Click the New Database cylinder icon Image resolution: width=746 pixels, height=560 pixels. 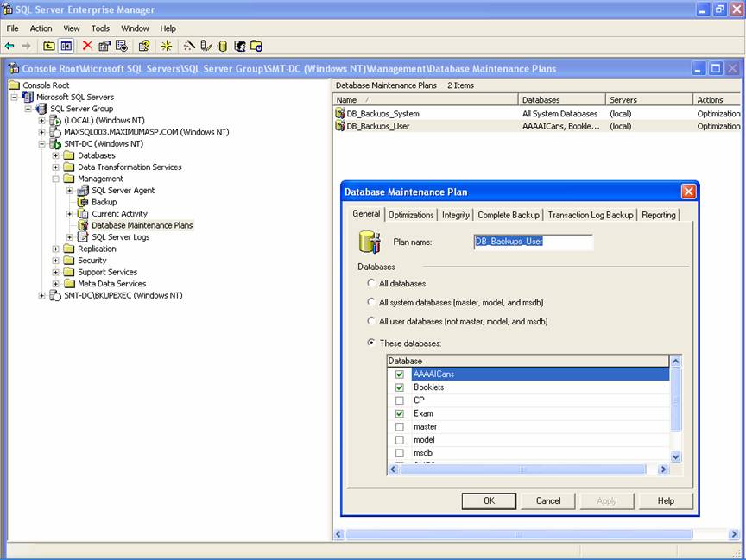(x=222, y=46)
